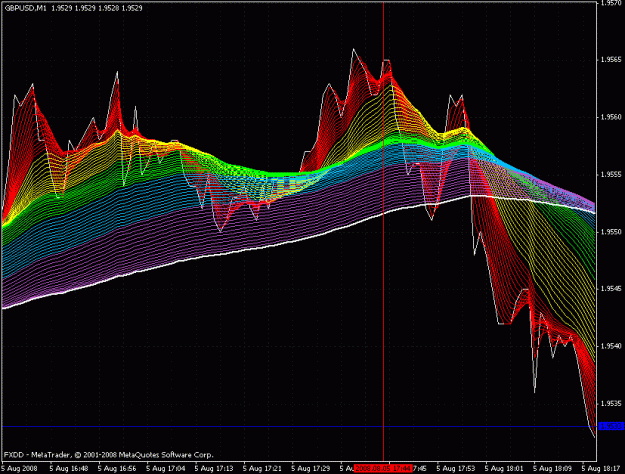
Task: Click the 1.9560 price axis label
Action: point(611,117)
